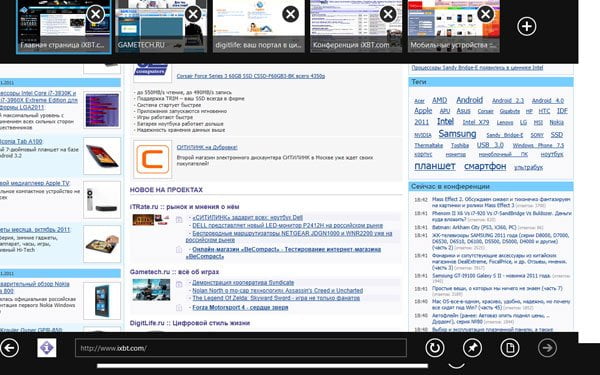Click the Nokia tag

(x=556, y=122)
